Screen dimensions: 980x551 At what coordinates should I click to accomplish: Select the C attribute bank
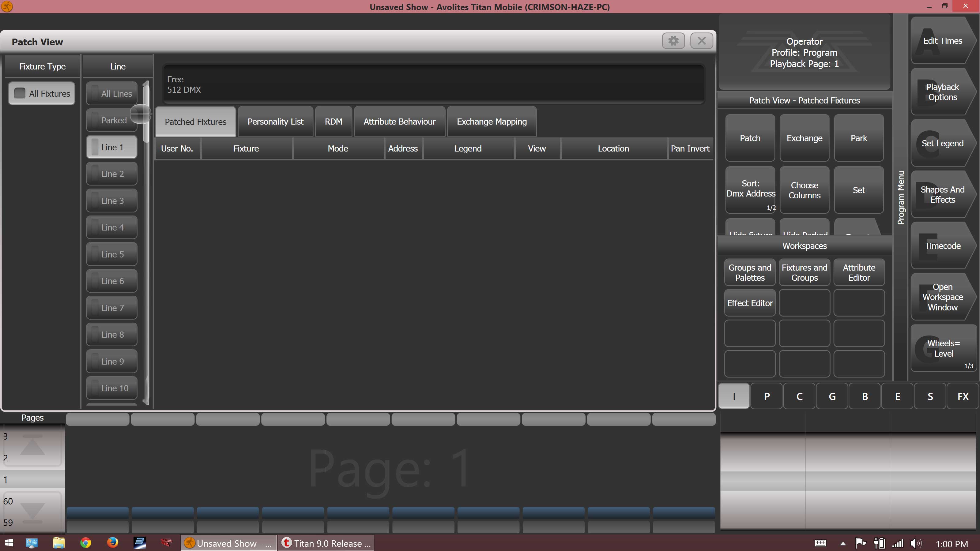point(799,396)
